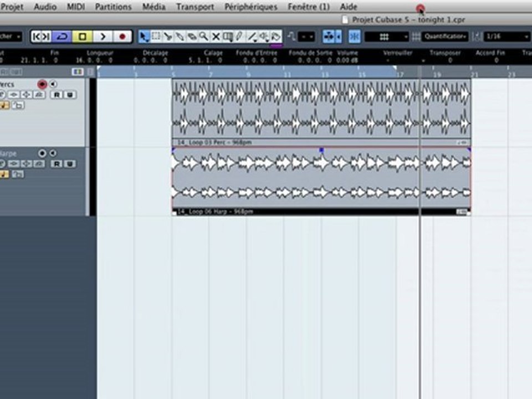
Task: Click Harpe track equalizer state icon
Action: [27, 164]
